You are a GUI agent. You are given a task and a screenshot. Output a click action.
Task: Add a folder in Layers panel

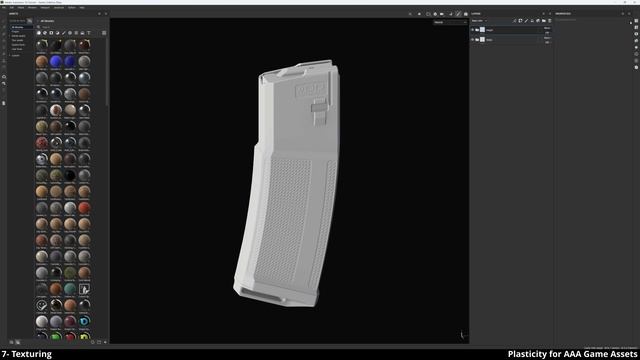[544, 20]
